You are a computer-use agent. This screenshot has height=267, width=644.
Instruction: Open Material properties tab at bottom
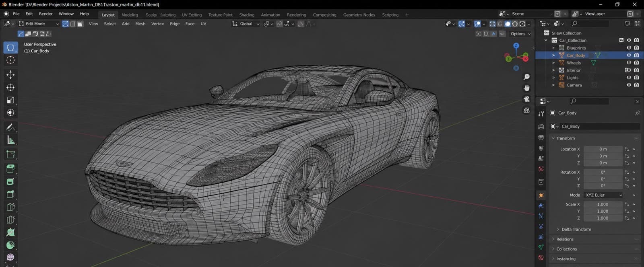[x=541, y=257]
